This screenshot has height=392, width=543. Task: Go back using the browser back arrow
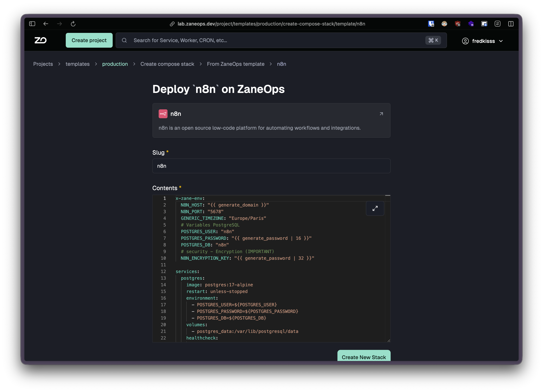tap(46, 24)
